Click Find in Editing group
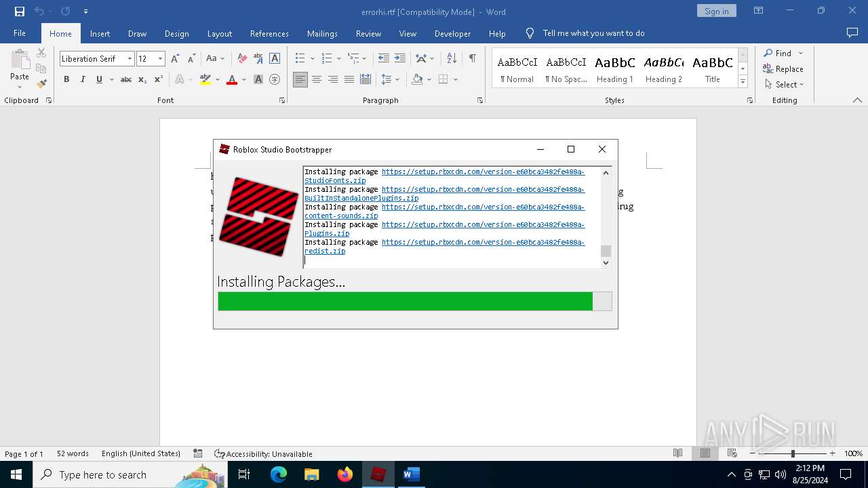 pos(778,53)
